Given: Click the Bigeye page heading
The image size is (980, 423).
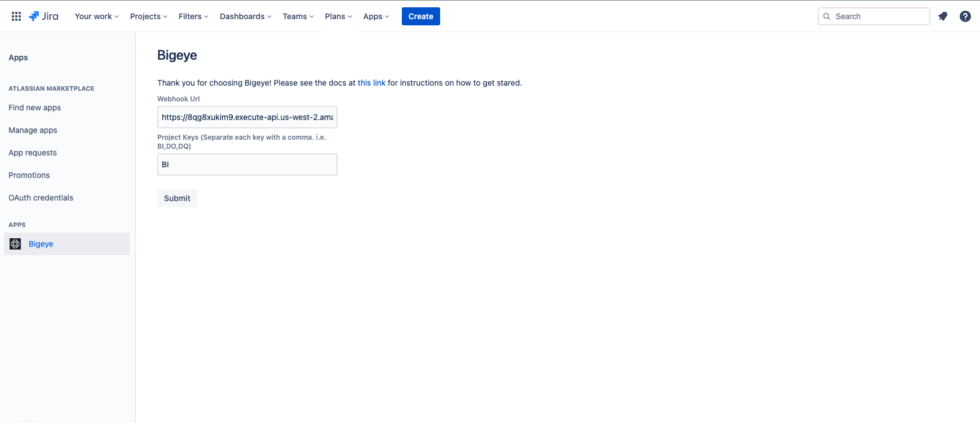Looking at the screenshot, I should click(177, 55).
